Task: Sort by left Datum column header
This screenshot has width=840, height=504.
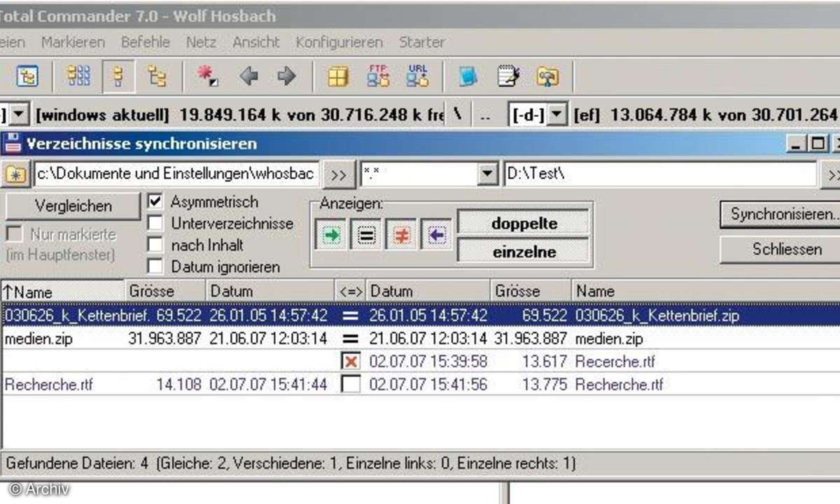Action: [270, 291]
